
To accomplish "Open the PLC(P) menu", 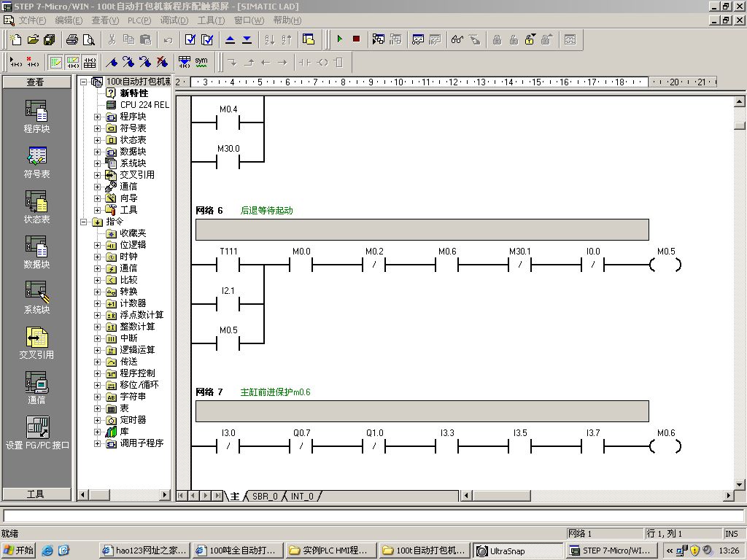I will (x=139, y=20).
